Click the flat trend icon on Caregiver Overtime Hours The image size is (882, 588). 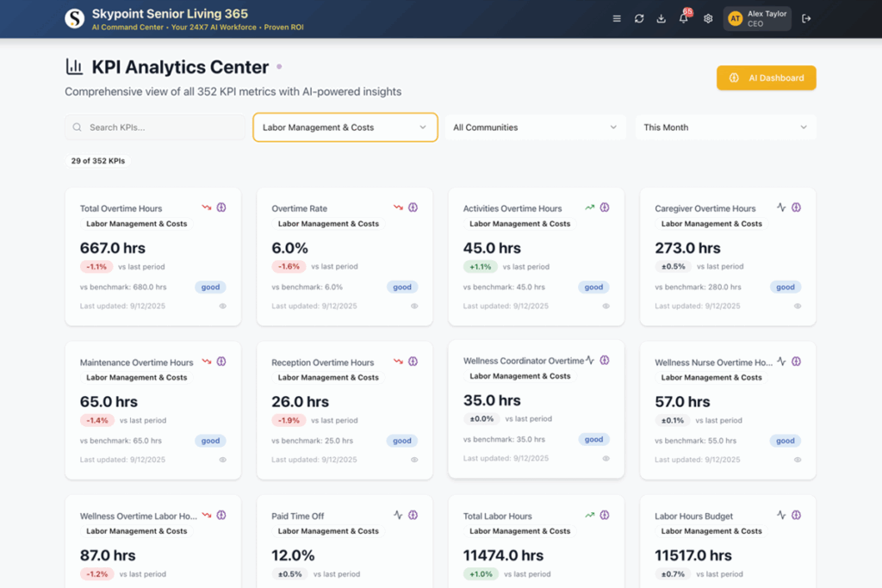pyautogui.click(x=781, y=207)
